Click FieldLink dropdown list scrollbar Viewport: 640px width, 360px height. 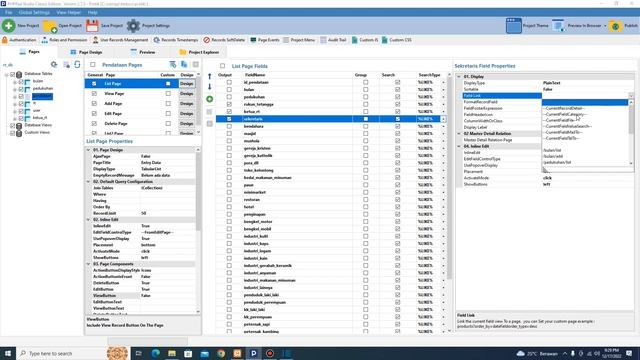631,132
